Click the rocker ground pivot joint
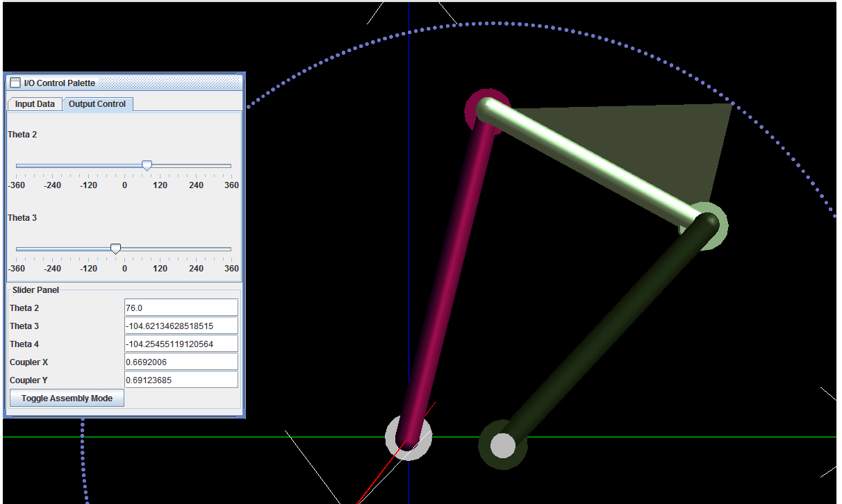This screenshot has height=504, width=842. coord(502,446)
